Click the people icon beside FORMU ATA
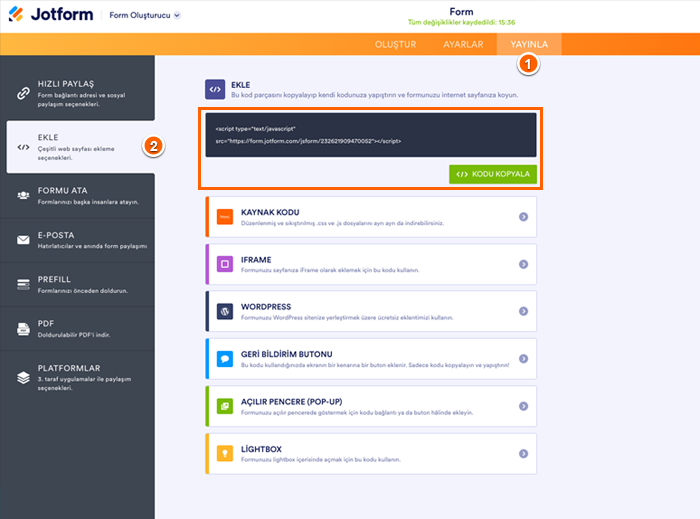The image size is (700, 519). pos(23,195)
